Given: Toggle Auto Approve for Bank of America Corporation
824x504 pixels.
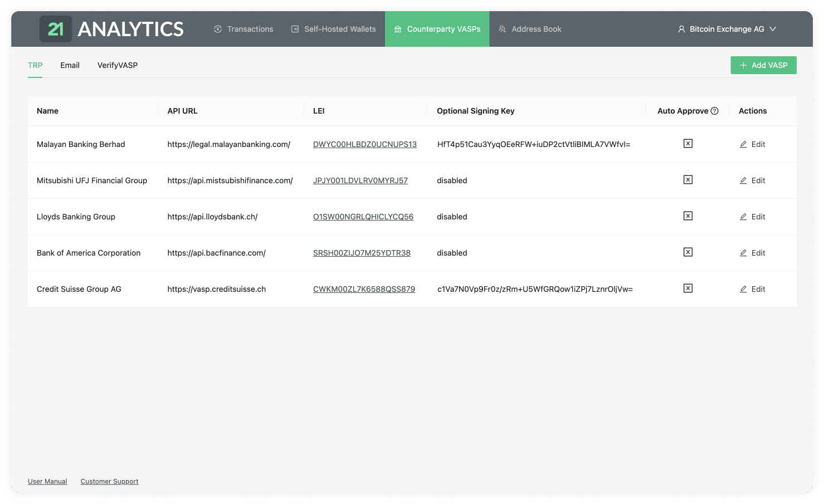Looking at the screenshot, I should point(688,252).
